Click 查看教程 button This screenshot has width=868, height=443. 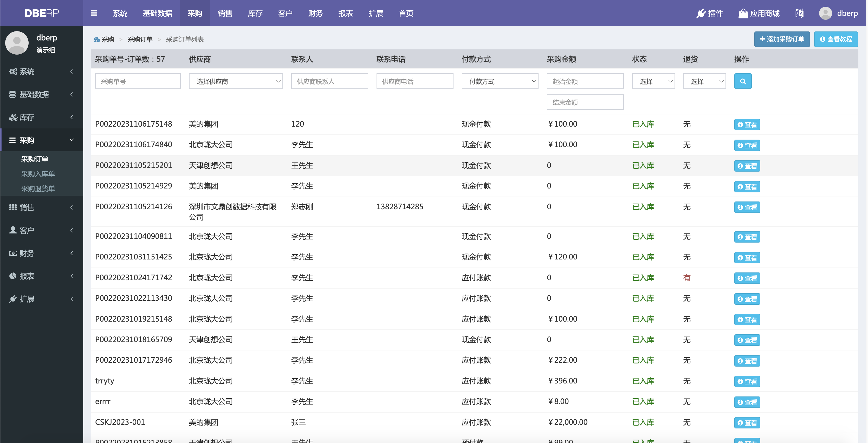pyautogui.click(x=836, y=40)
